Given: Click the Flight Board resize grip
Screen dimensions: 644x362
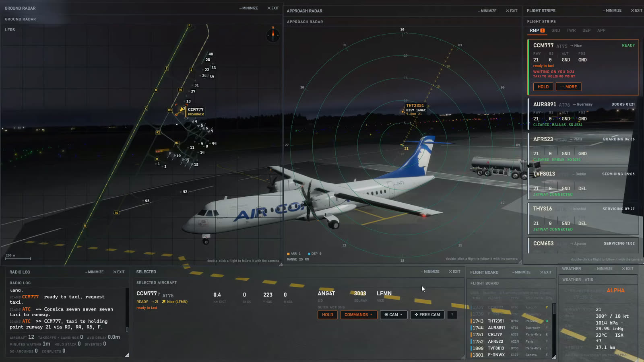Looking at the screenshot, I should coord(554,357).
